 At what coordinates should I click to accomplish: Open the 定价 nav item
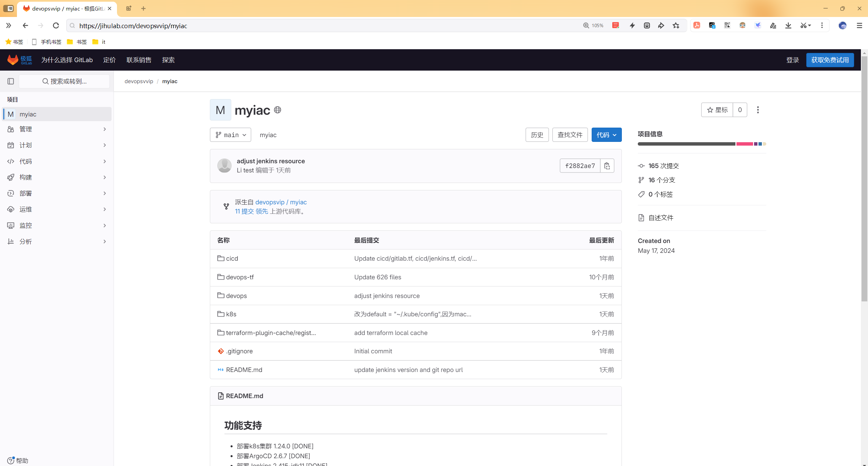[x=110, y=60]
